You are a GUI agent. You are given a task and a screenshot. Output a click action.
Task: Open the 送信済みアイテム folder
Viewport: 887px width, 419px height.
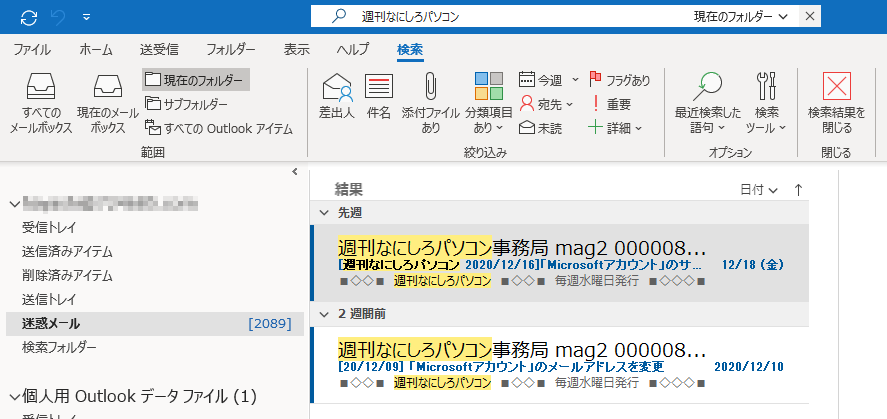pyautogui.click(x=67, y=252)
